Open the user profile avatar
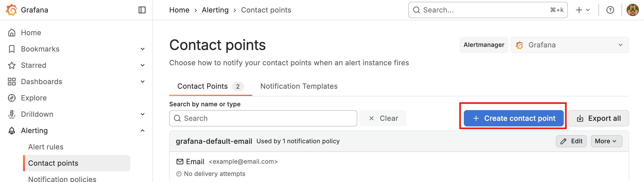The image size is (644, 182). click(x=633, y=10)
